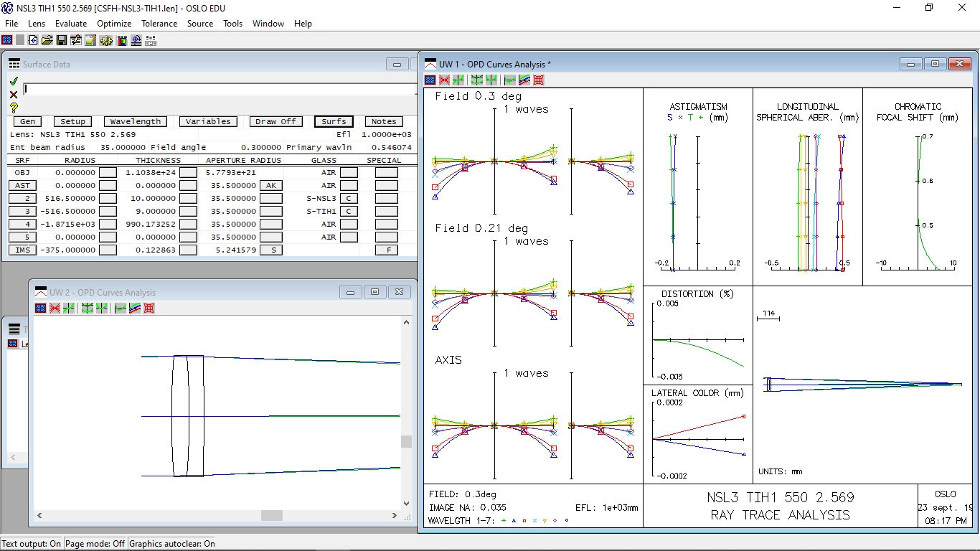Accept entry with the green checkmark

(x=14, y=80)
